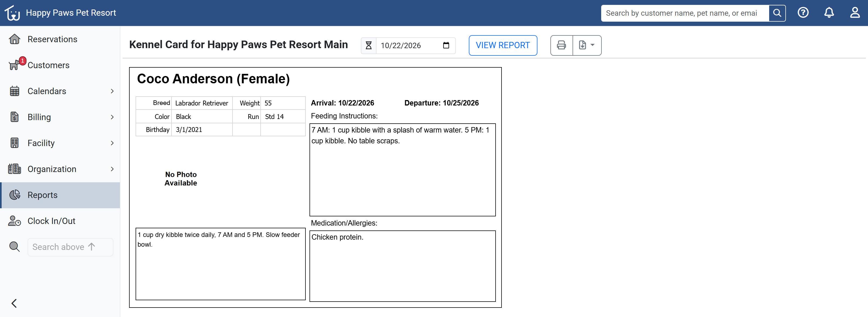Viewport: 868px width, 317px height.
Task: Click the Departure: 10/25/2026 text
Action: [441, 103]
